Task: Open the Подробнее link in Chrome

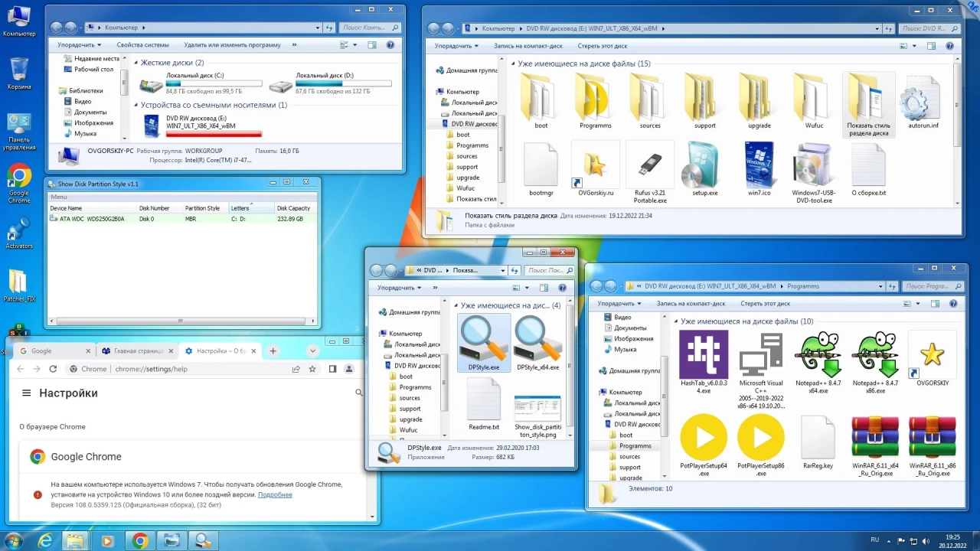Action: click(275, 495)
